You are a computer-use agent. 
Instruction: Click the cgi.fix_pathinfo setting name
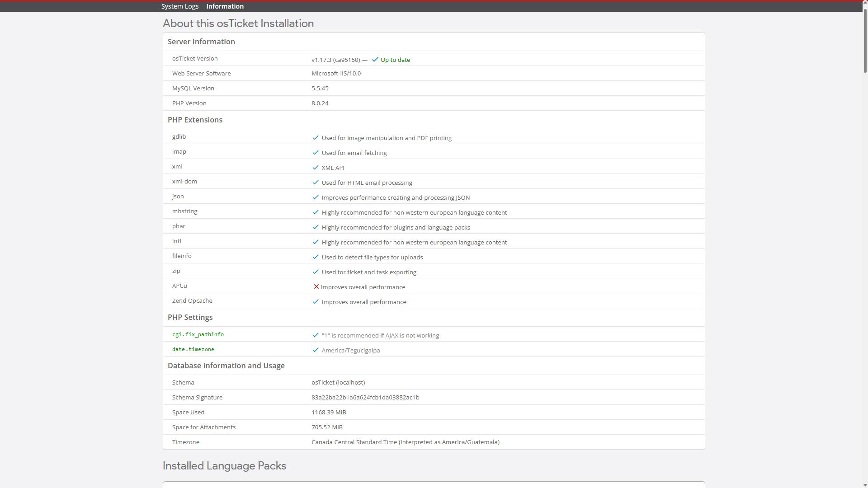point(198,334)
